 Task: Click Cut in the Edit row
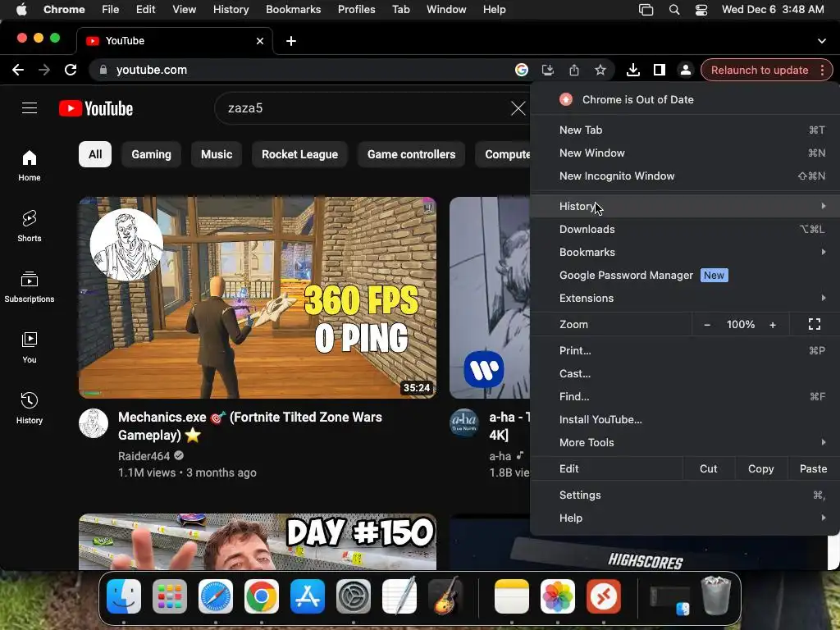[708, 468]
